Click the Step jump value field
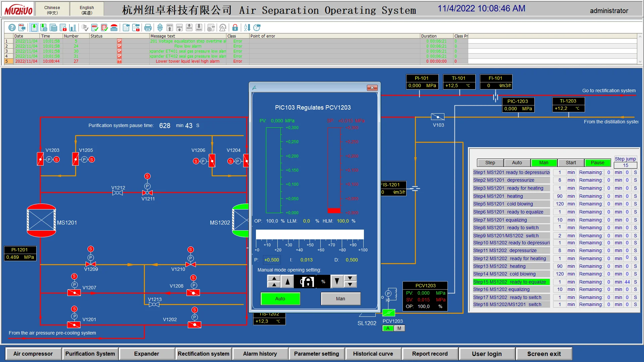Screen dimensions: 644x362 [625, 165]
